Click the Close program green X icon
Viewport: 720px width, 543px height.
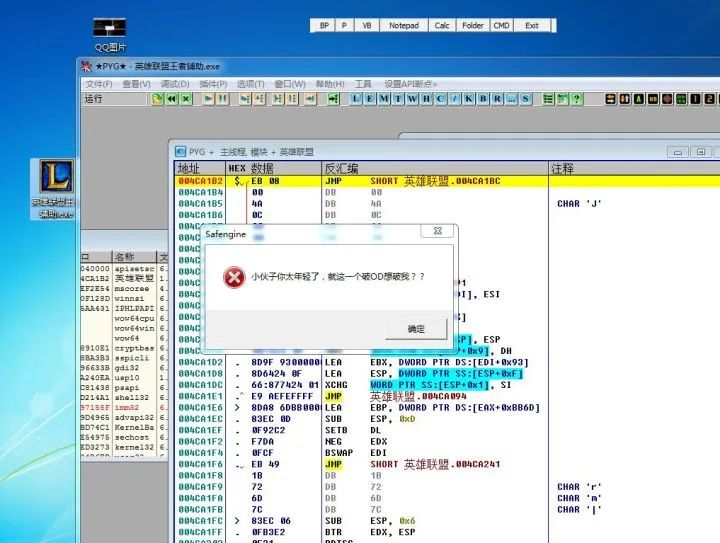pyautogui.click(x=186, y=99)
